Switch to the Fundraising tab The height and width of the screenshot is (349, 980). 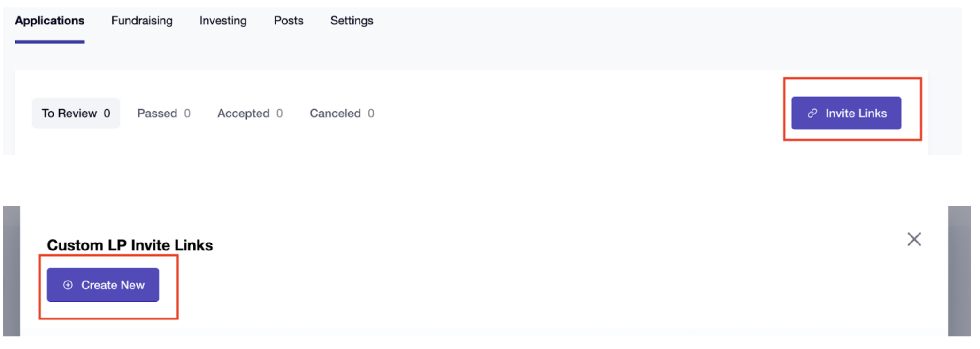click(142, 21)
